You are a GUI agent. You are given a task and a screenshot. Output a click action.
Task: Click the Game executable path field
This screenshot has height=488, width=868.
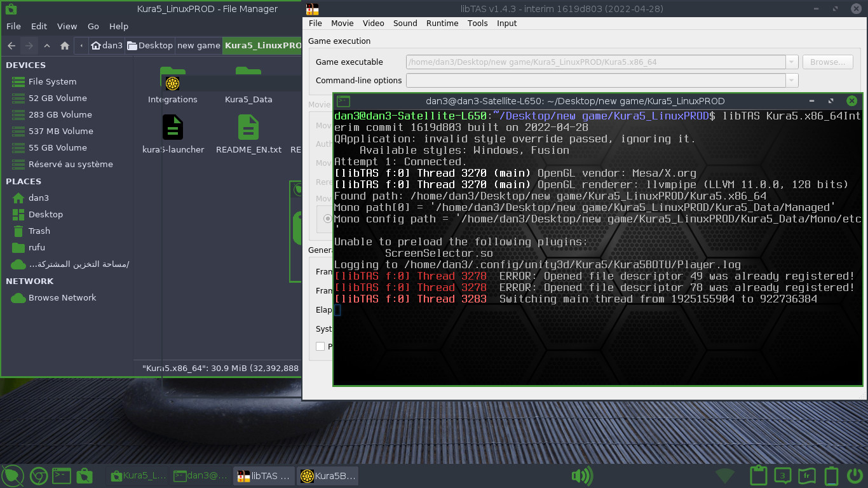[x=596, y=62]
